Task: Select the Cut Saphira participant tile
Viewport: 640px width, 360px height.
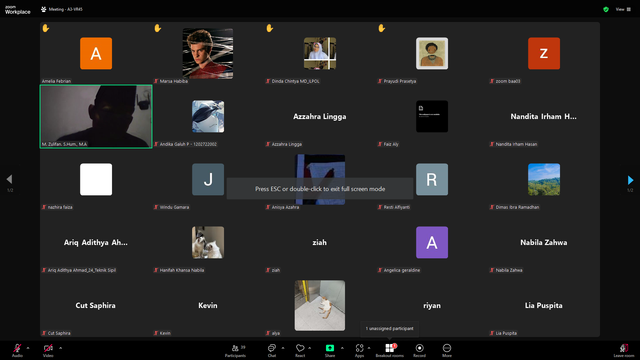Action: pos(96,306)
